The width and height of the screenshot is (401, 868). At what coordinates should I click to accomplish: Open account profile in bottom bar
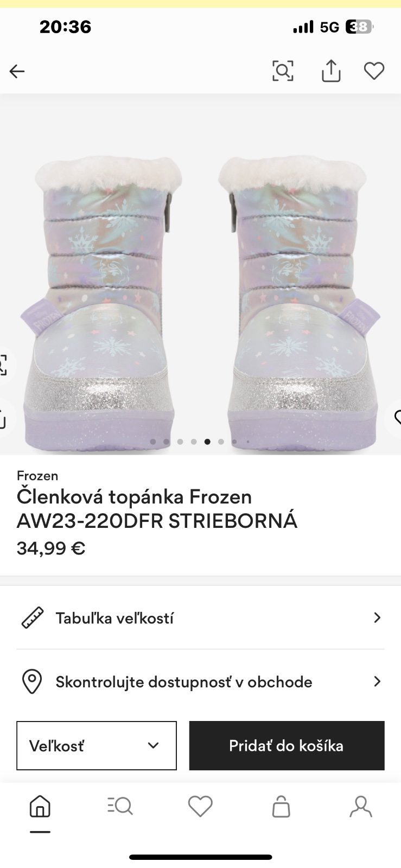coord(361,807)
